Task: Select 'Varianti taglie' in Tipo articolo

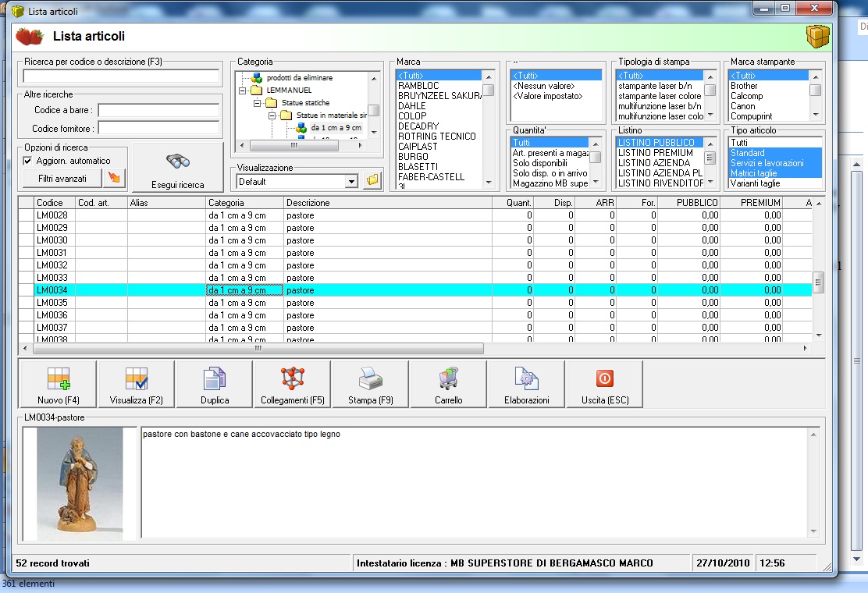Action: click(775, 183)
